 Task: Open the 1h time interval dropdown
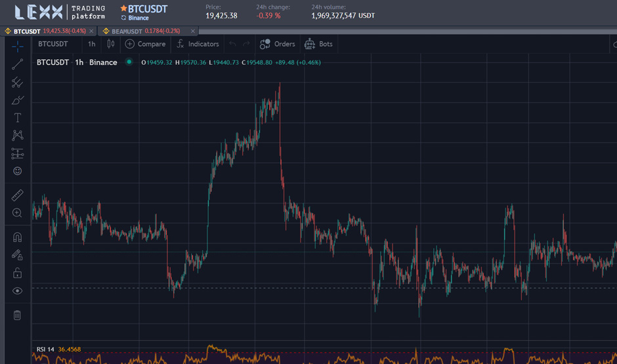(91, 44)
